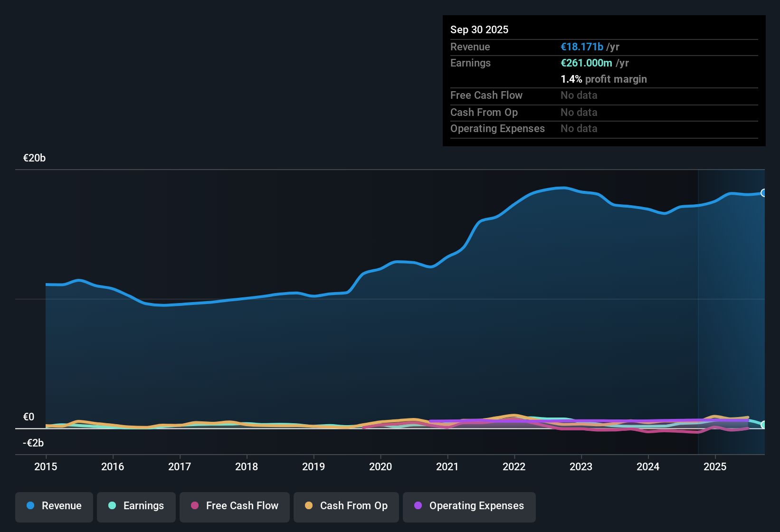
Task: Toggle the Earnings series visibility
Action: point(136,506)
